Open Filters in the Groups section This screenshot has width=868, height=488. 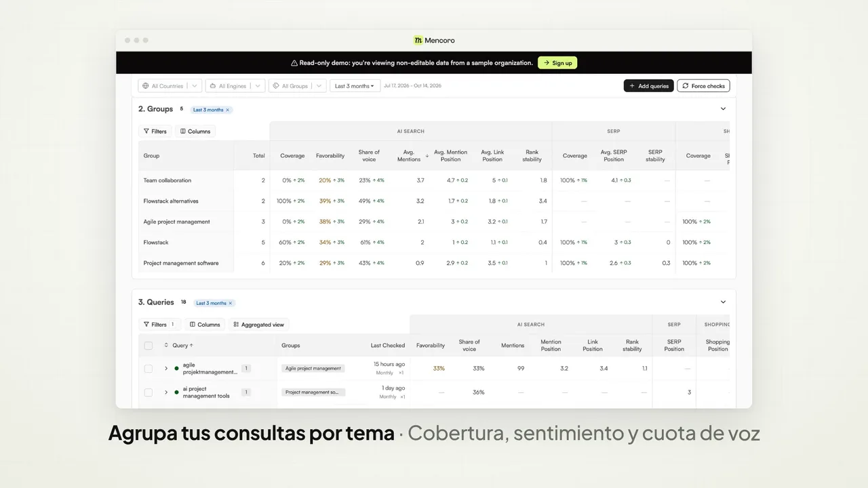pyautogui.click(x=155, y=131)
